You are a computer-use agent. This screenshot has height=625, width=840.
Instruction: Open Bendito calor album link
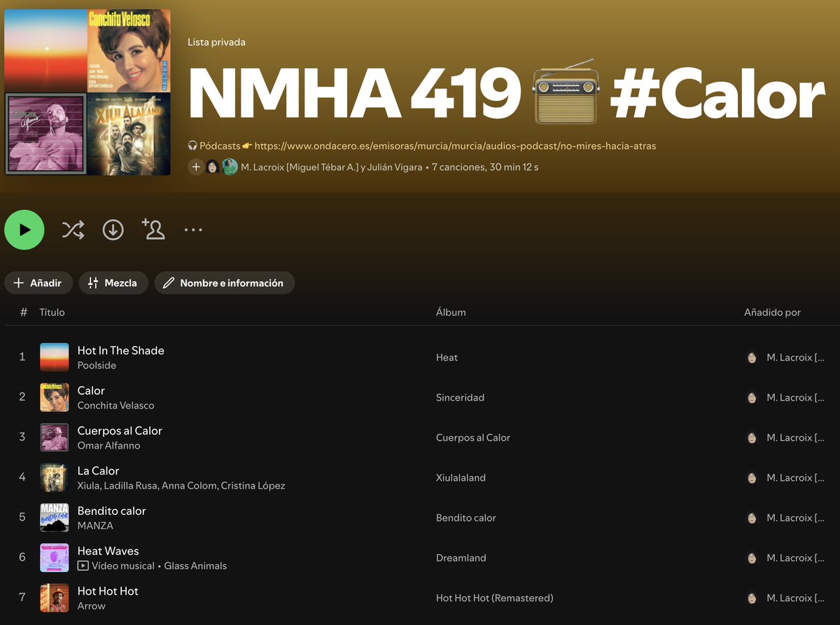(466, 518)
